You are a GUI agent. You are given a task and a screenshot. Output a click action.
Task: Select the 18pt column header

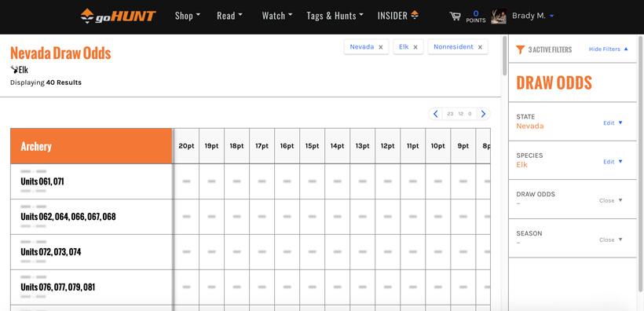pyautogui.click(x=236, y=146)
